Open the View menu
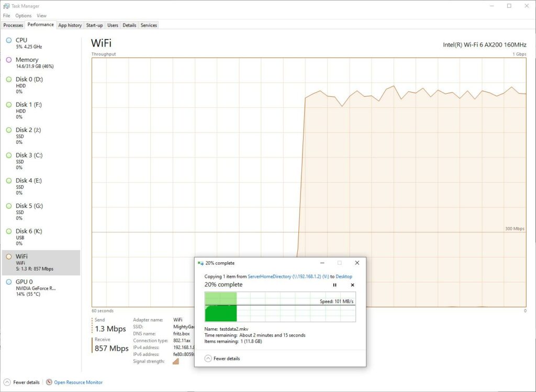Viewport: 536px width, 392px height. [41, 16]
